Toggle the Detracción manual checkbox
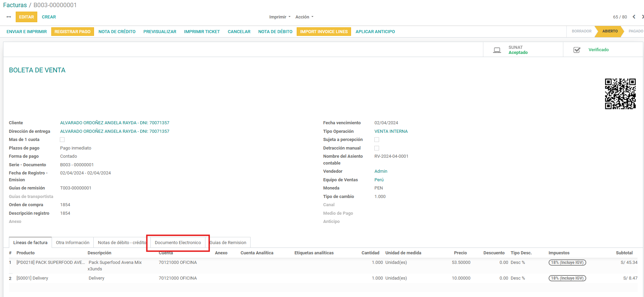Viewport: 644px width, 297px height. [377, 148]
